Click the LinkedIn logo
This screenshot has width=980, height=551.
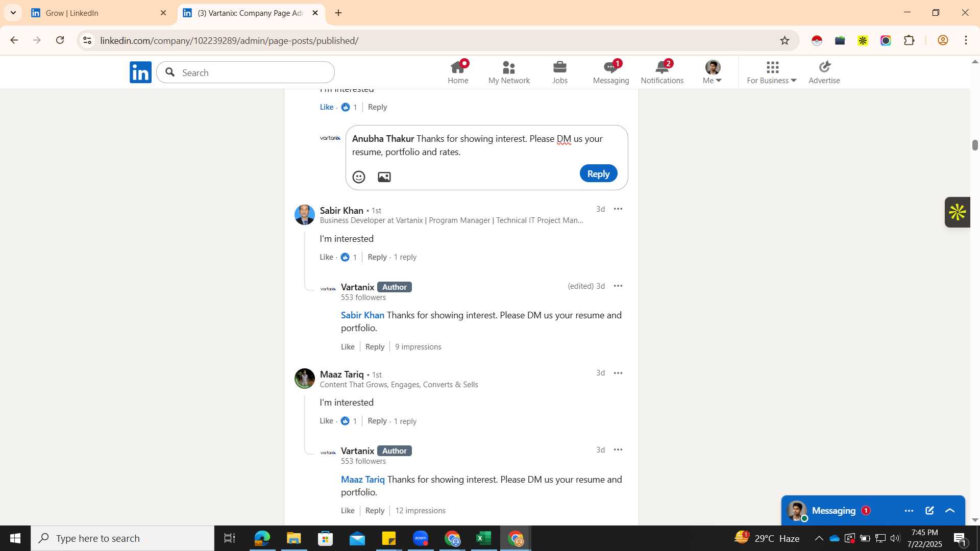pos(140,72)
